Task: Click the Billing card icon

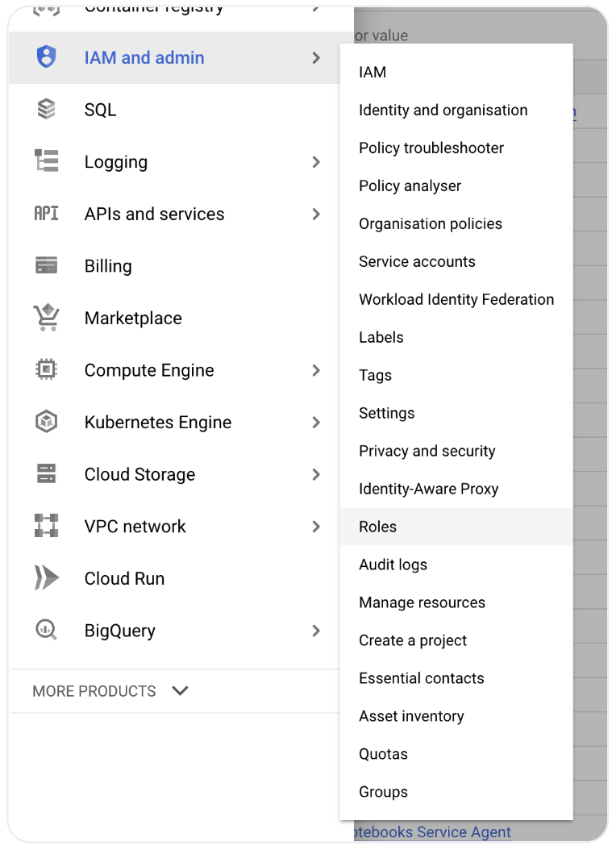Action: tap(46, 265)
